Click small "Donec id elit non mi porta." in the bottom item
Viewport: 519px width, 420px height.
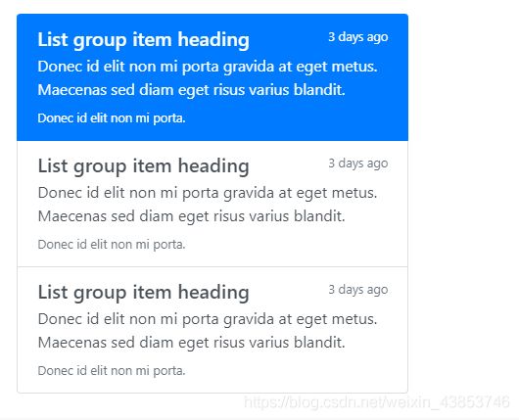coord(112,371)
